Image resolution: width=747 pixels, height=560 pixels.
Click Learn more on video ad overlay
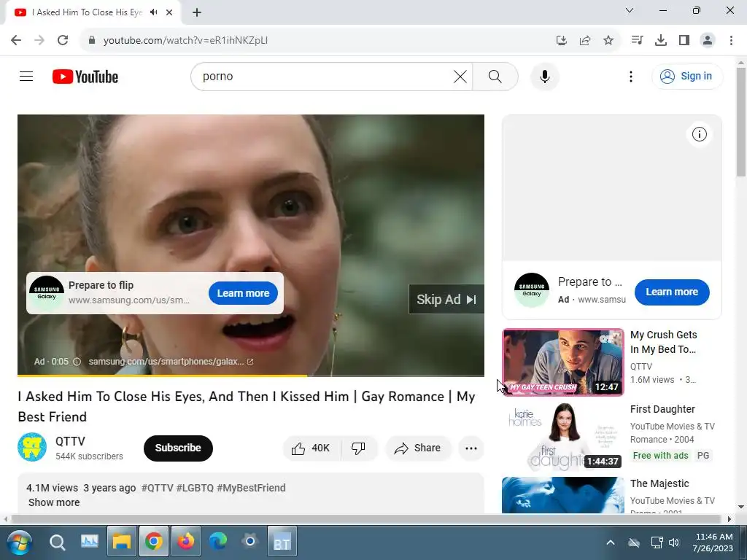[243, 293]
